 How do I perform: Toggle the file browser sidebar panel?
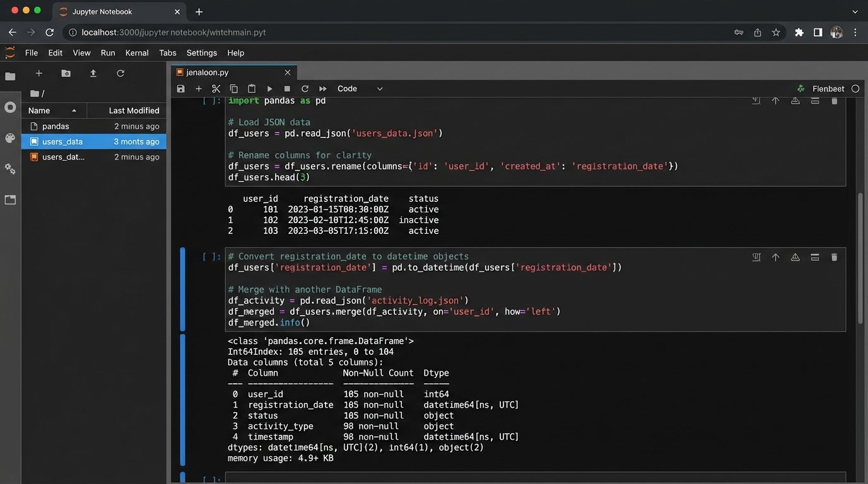coord(10,76)
